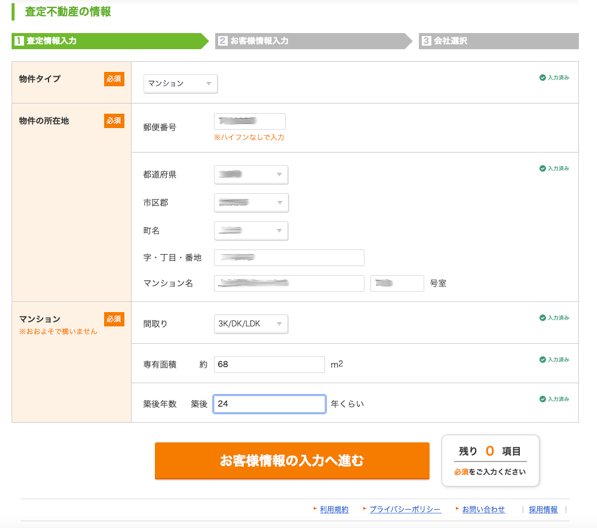
Task: Click the ※おおよそで構いません note
Action: tap(58, 332)
